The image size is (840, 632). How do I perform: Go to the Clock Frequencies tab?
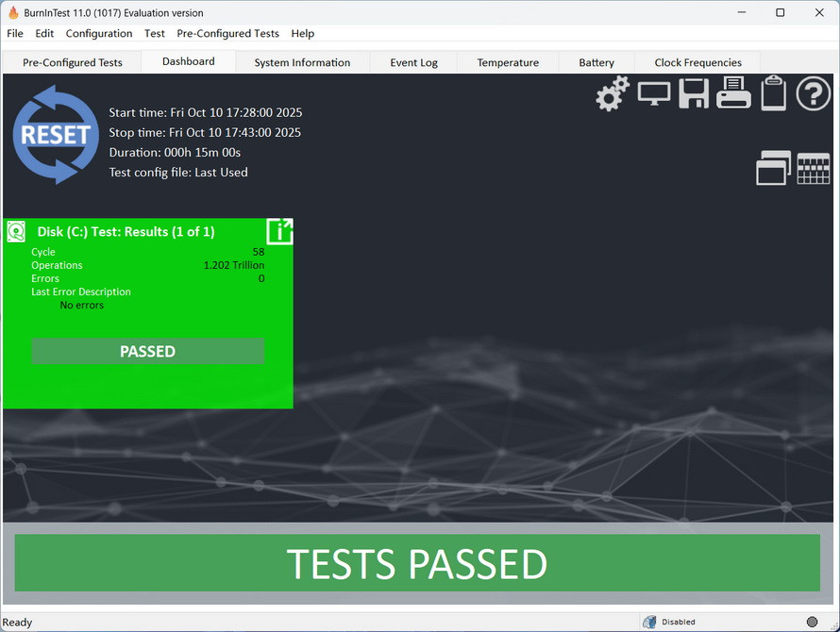click(697, 62)
